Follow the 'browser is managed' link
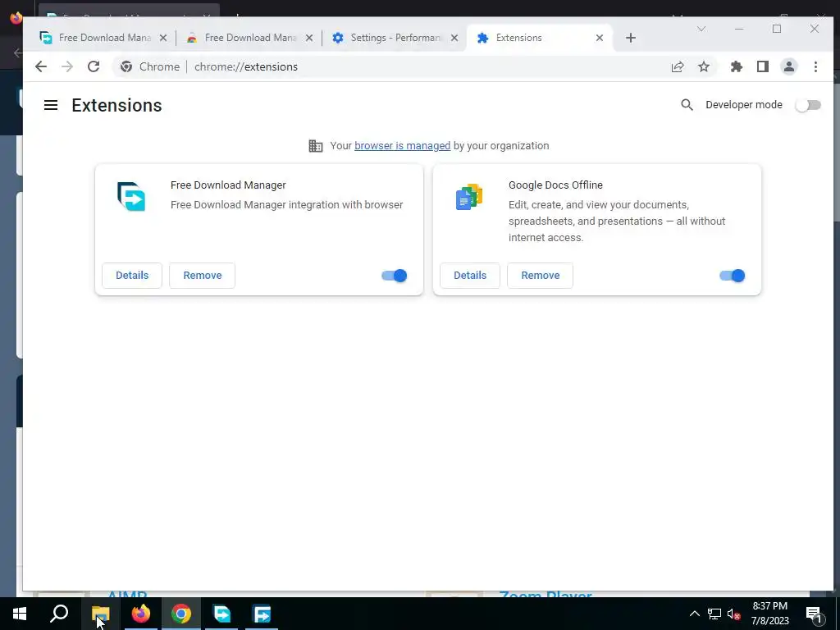This screenshot has height=630, width=840. click(x=402, y=146)
